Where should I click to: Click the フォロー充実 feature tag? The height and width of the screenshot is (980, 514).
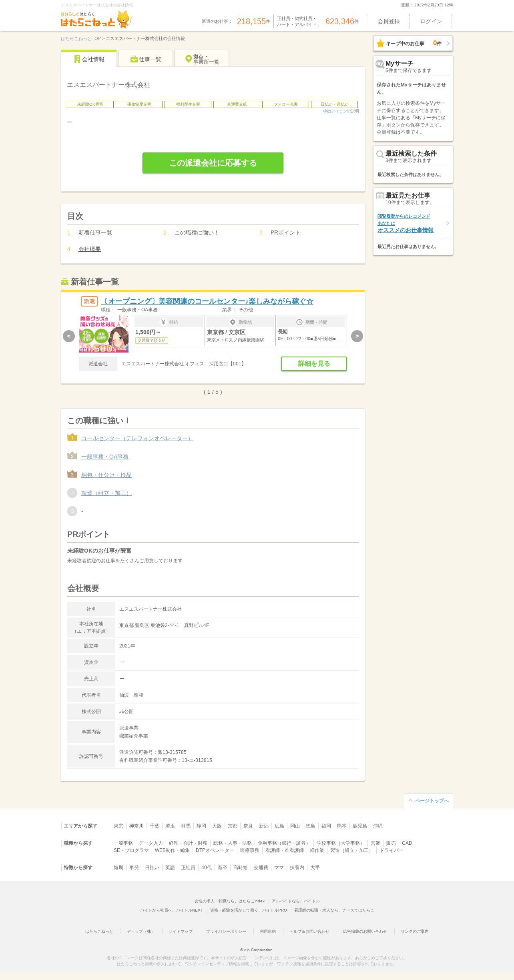[285, 104]
